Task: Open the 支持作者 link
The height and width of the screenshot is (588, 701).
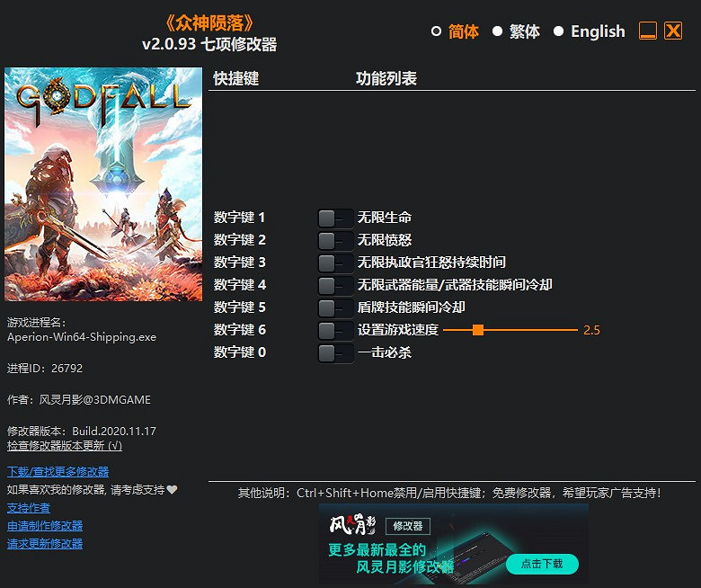Action: click(x=29, y=508)
